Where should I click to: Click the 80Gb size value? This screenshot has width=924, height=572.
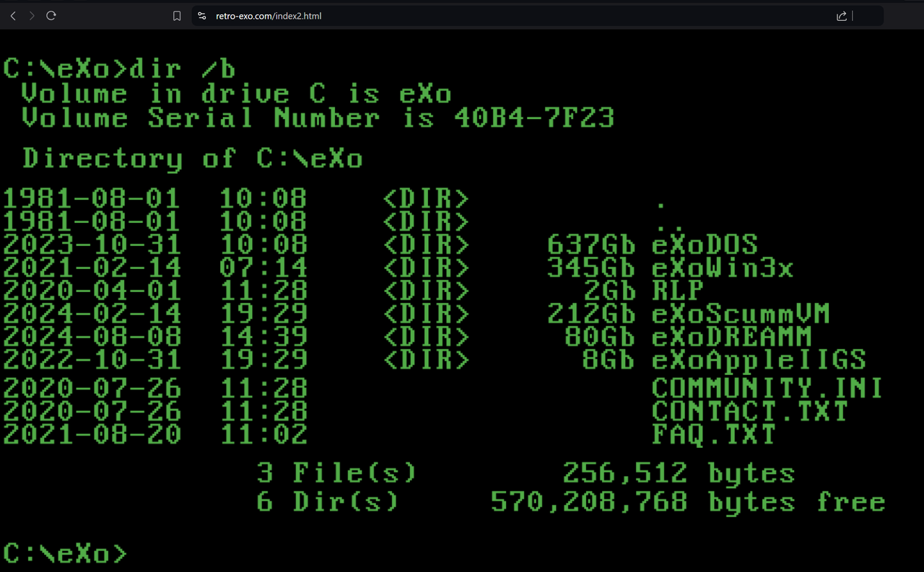click(x=600, y=336)
